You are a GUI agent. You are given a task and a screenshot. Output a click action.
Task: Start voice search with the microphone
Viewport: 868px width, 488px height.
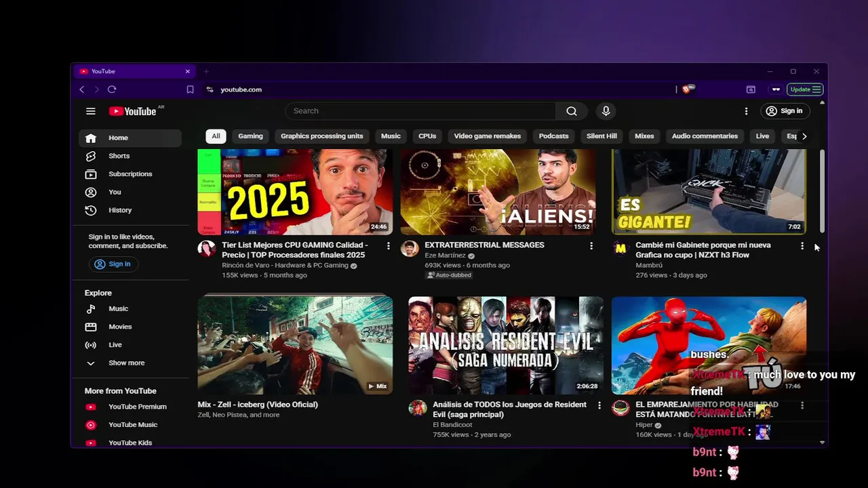pos(606,111)
